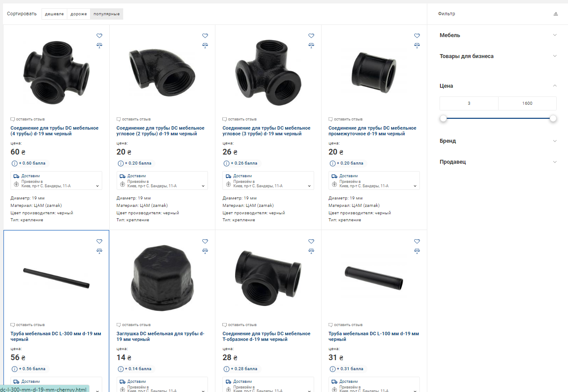Expand the Мебель filter section
The image size is (568, 392).
coord(498,35)
